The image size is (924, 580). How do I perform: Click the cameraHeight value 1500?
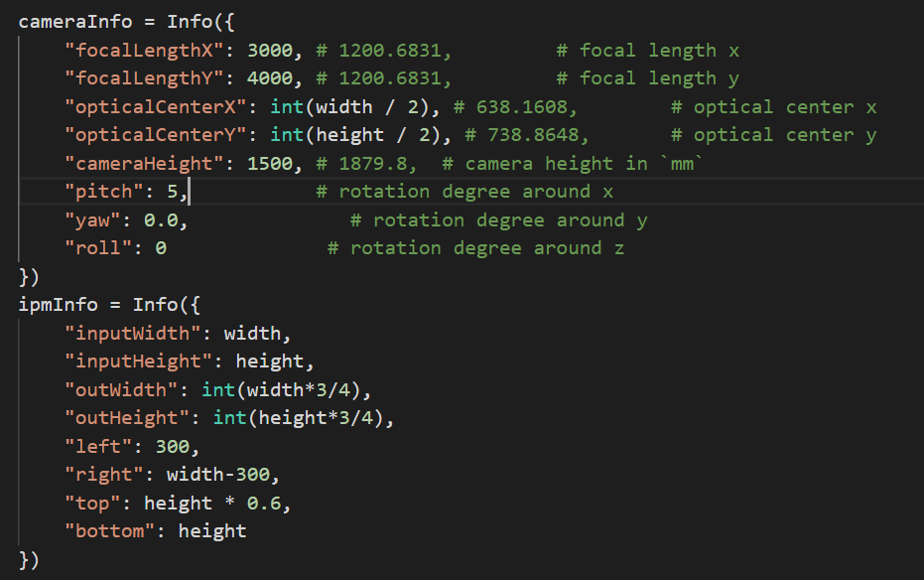pyautogui.click(x=270, y=163)
